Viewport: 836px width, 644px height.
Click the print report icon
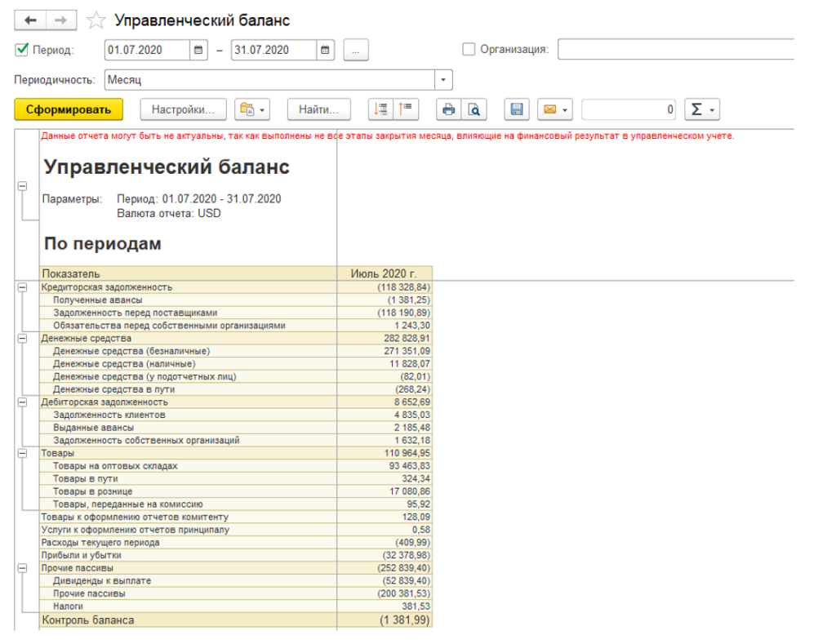(448, 109)
